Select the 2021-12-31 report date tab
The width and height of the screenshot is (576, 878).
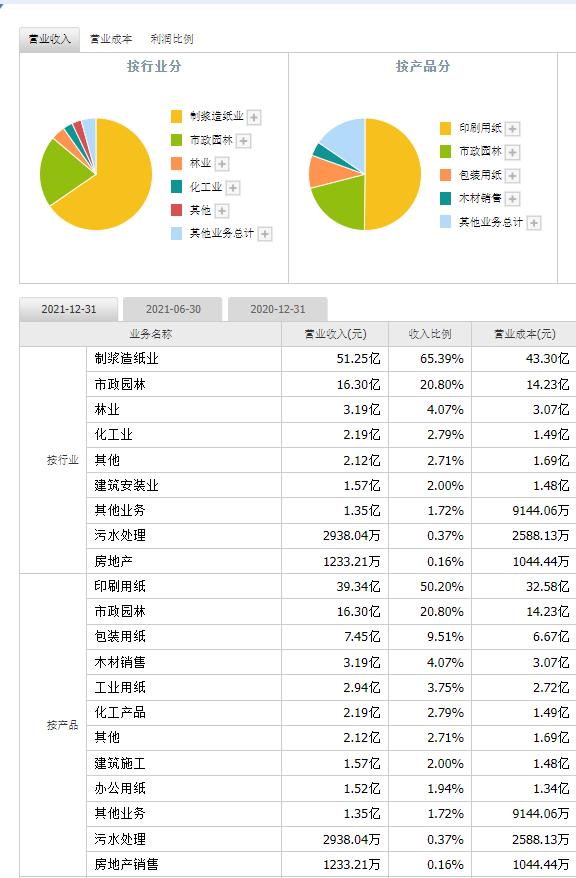69,309
